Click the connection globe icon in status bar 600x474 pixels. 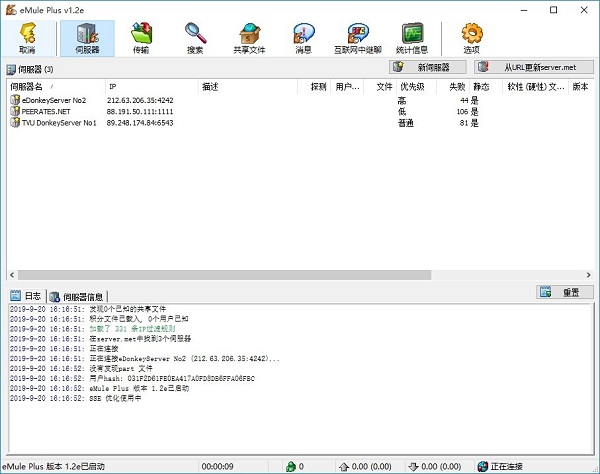pyautogui.click(x=483, y=466)
